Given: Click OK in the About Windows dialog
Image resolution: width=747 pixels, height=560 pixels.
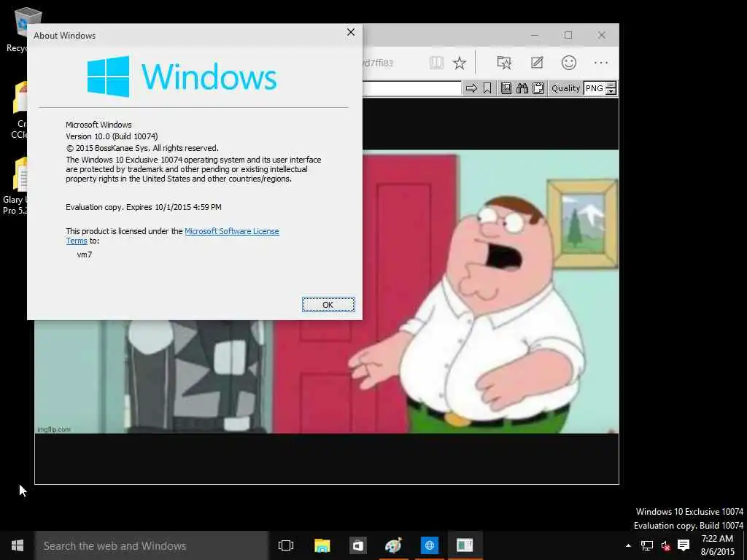Looking at the screenshot, I should coord(328,305).
